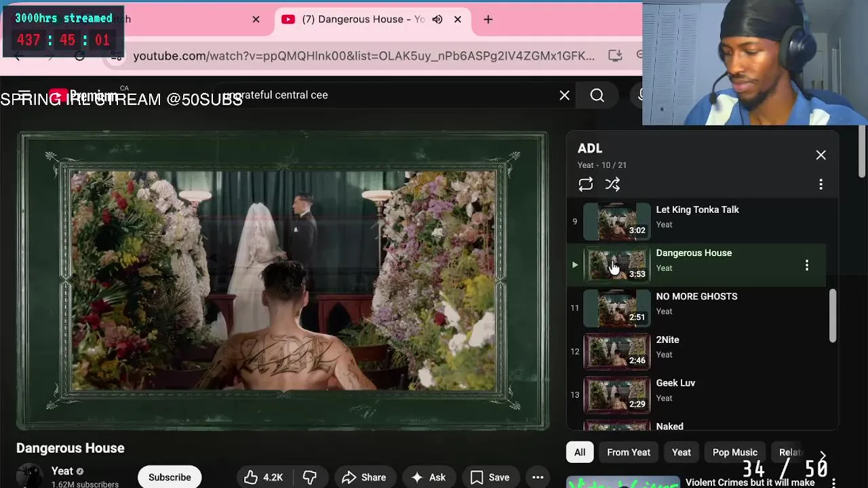Screen dimensions: 868x488
Task: Run search with magnifier icon
Action: click(x=597, y=96)
